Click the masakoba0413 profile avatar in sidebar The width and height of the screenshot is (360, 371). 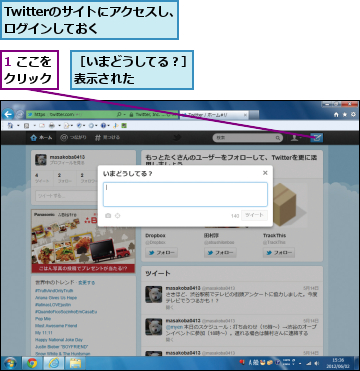click(41, 160)
